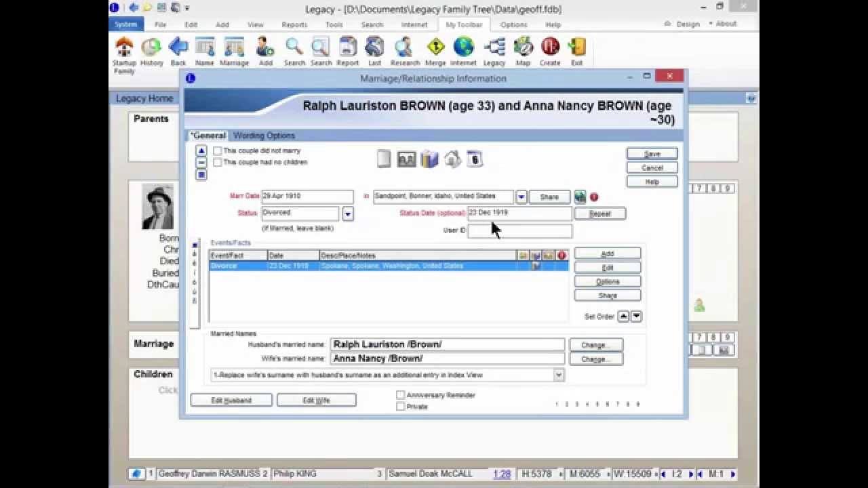Screen dimensions: 868x488
Task: Enable the Anniversary Reminder checkbox
Action: click(400, 395)
